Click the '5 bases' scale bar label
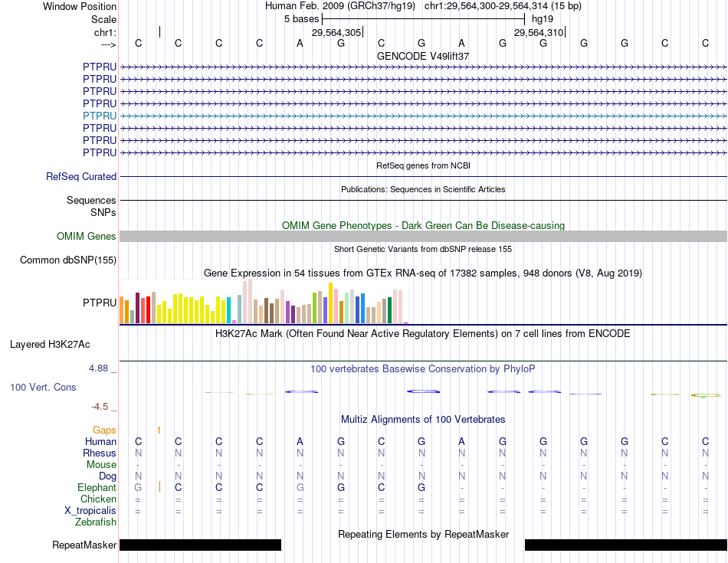The height and width of the screenshot is (563, 728). (302, 19)
